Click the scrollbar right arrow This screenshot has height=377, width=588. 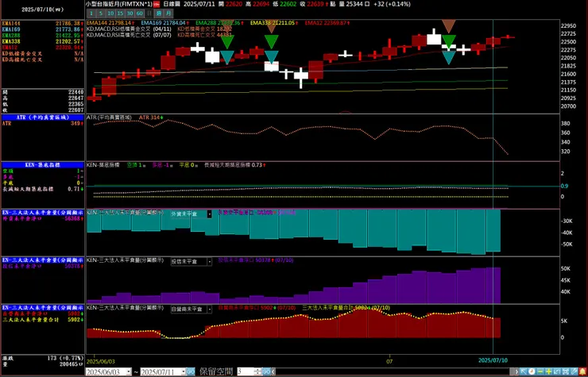pos(516,371)
